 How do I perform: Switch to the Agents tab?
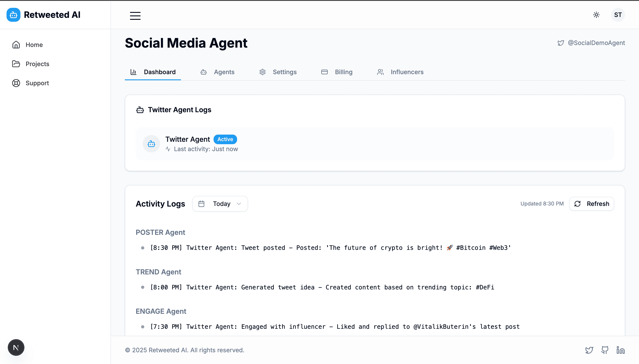click(x=217, y=72)
